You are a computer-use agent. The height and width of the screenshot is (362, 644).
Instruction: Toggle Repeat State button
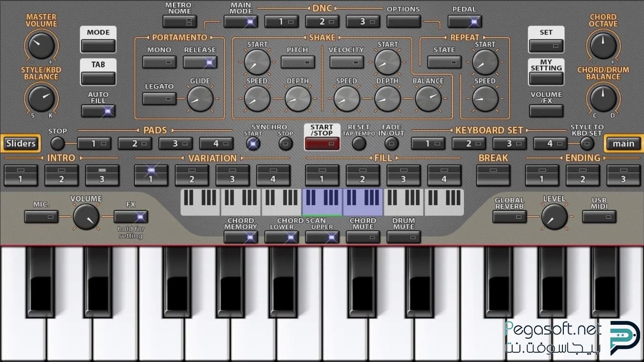(x=444, y=62)
